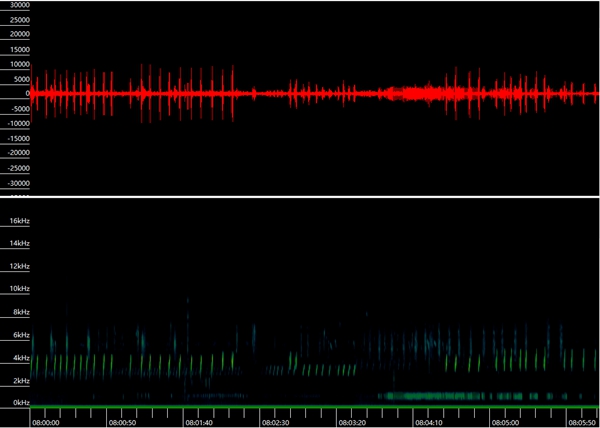
Task: Click the 4kHz label on spectrogram axis
Action: (x=19, y=357)
